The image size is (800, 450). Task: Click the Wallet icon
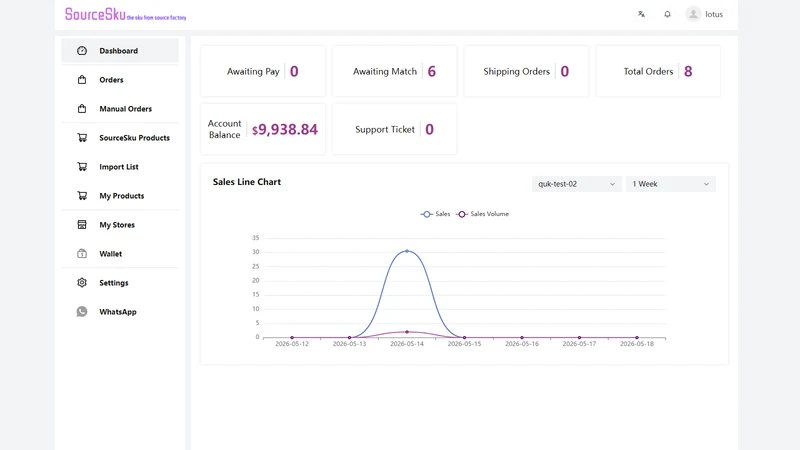pos(82,254)
